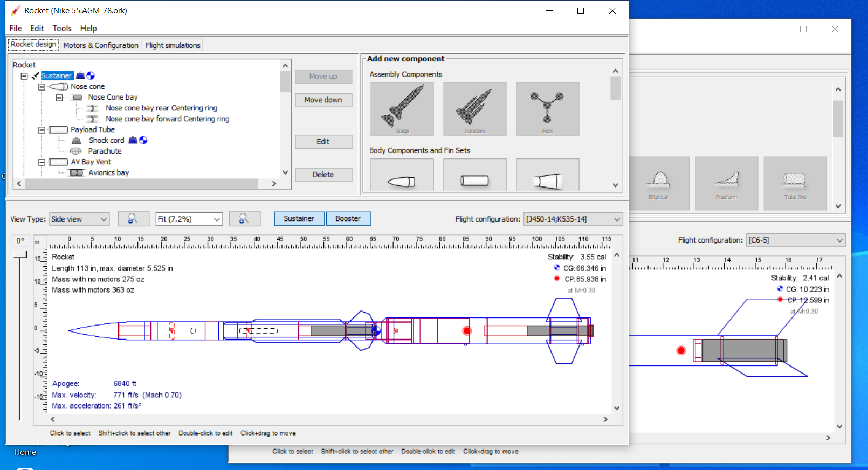Add a transition body component
868x470 pixels.
[547, 175]
